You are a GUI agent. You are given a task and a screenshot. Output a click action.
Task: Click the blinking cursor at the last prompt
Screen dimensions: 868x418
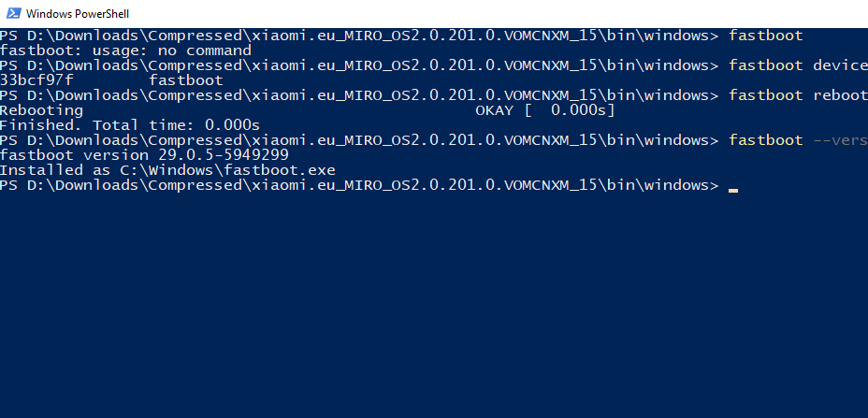pos(733,189)
